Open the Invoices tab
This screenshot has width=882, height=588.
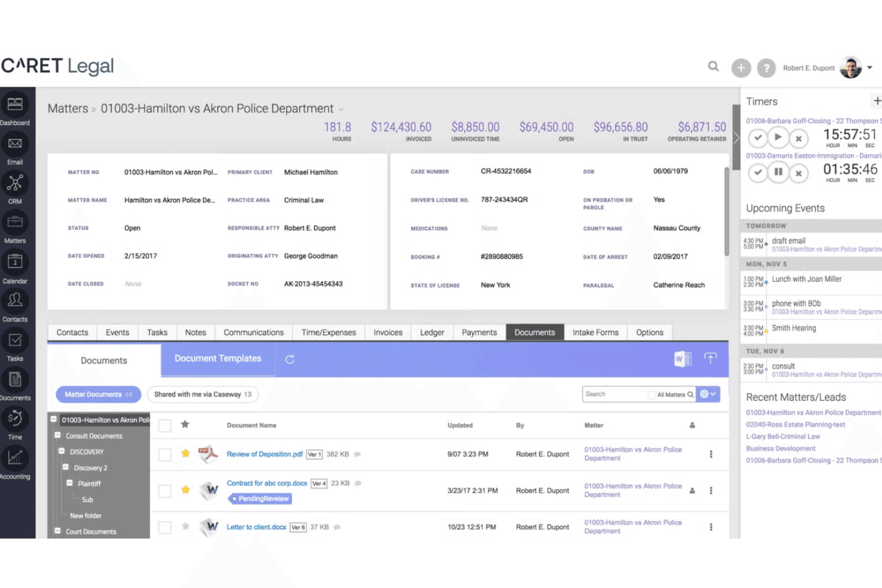pyautogui.click(x=388, y=332)
